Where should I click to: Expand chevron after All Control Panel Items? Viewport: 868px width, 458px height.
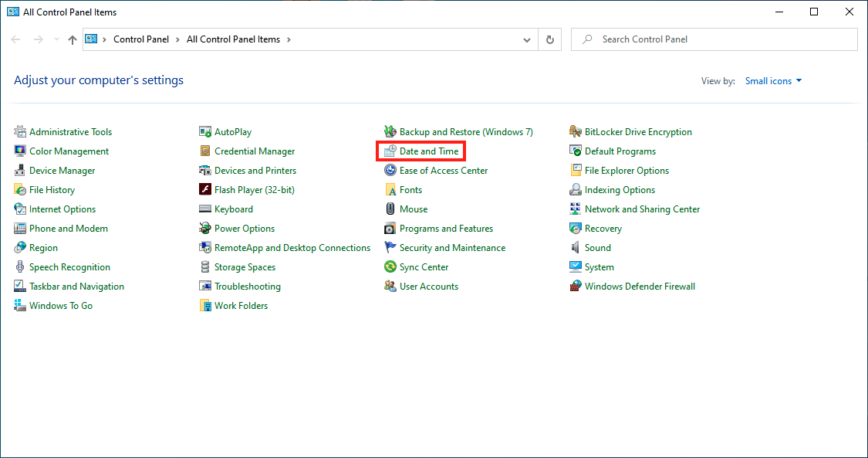289,40
